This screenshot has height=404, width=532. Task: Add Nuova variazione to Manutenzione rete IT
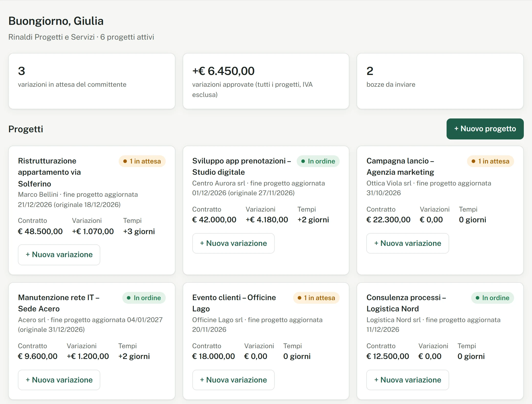tap(59, 380)
